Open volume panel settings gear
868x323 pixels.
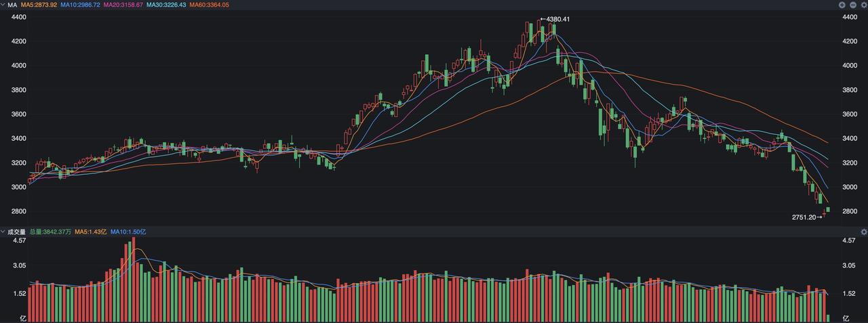(863, 232)
